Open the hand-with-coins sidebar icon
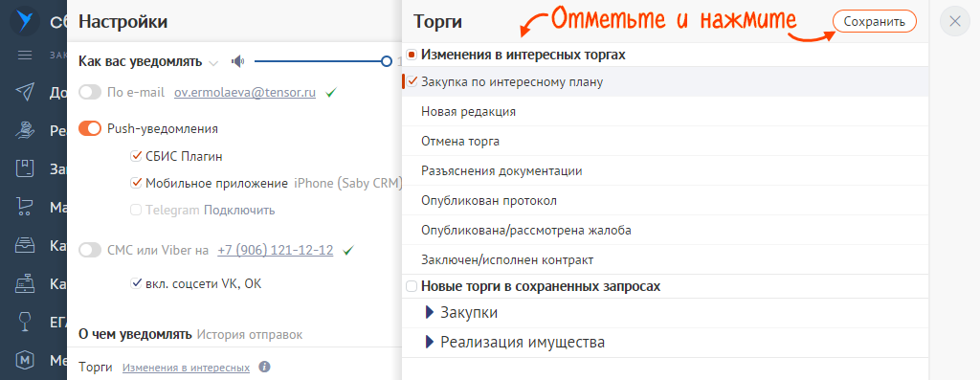This screenshot has height=380, width=980. pyautogui.click(x=25, y=130)
